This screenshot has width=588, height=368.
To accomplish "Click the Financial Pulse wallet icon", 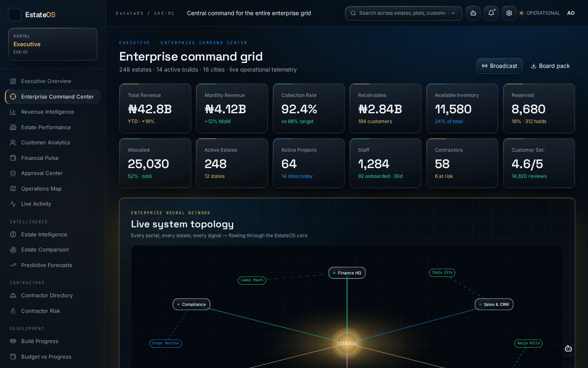I will (13, 158).
